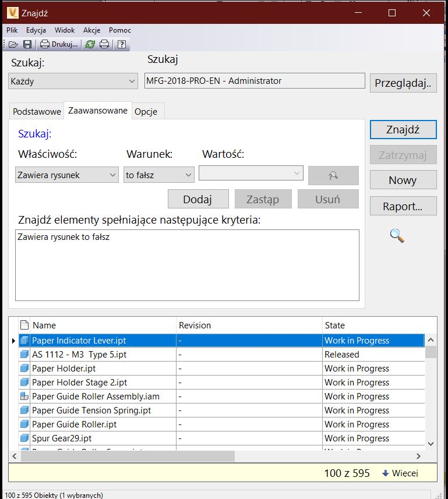Click the help question mark icon

point(121,44)
